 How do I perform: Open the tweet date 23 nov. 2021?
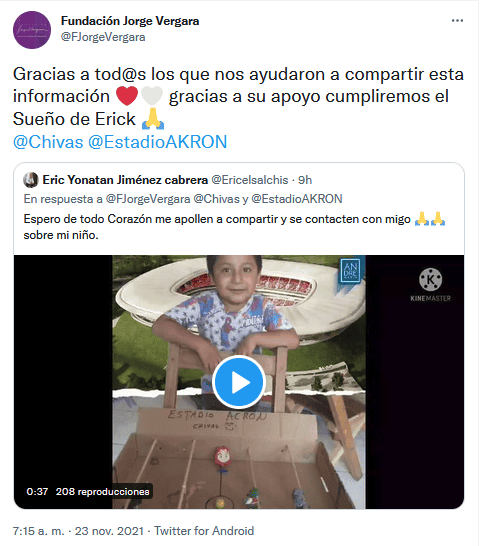109,531
